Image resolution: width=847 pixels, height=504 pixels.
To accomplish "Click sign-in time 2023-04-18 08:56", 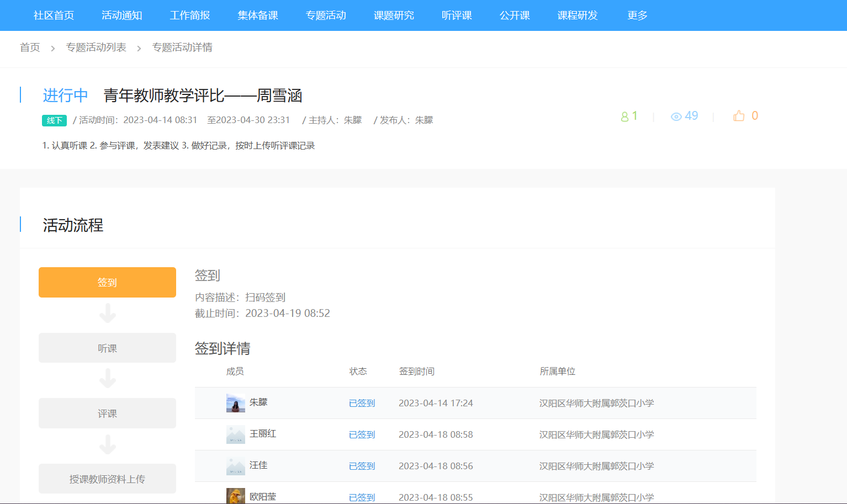I will pos(436,466).
